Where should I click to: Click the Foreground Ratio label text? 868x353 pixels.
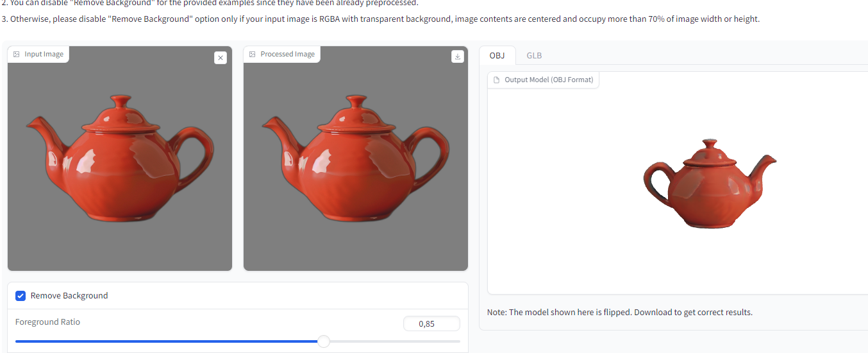click(48, 322)
